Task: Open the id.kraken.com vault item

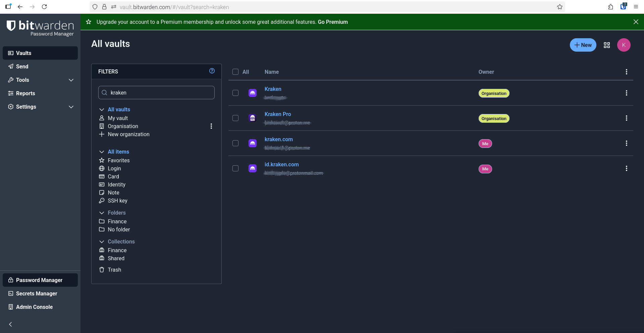Action: [282, 164]
